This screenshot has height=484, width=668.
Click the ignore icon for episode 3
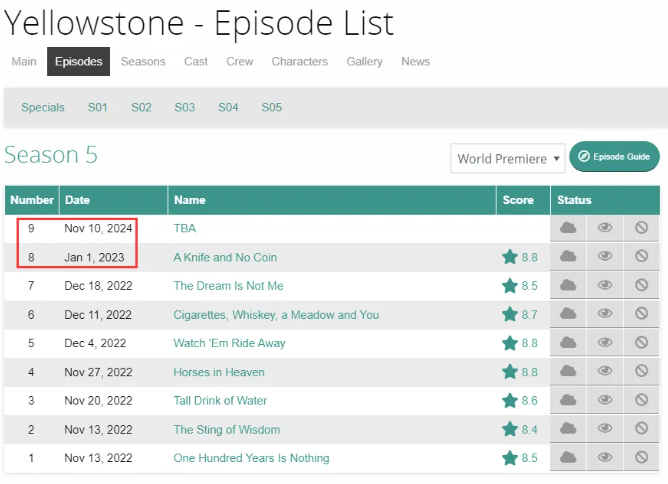point(641,400)
